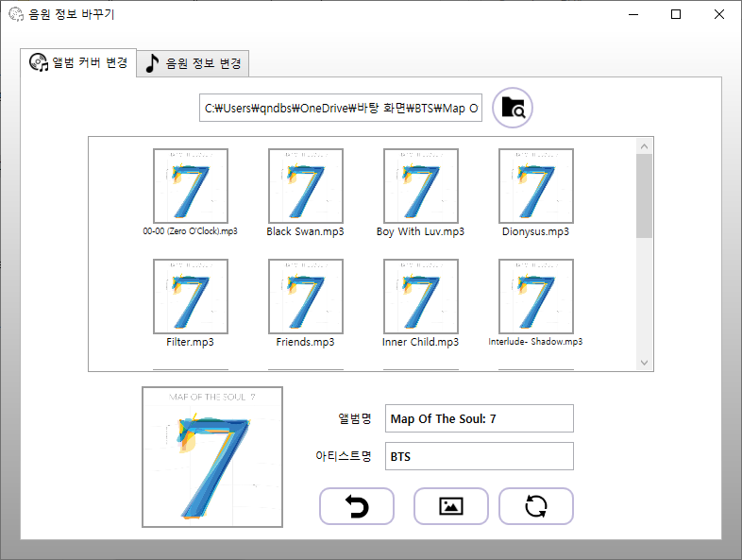Maximize the 음원 정보 바꾸기 window
Screen dimensions: 742x560
pos(676,14)
